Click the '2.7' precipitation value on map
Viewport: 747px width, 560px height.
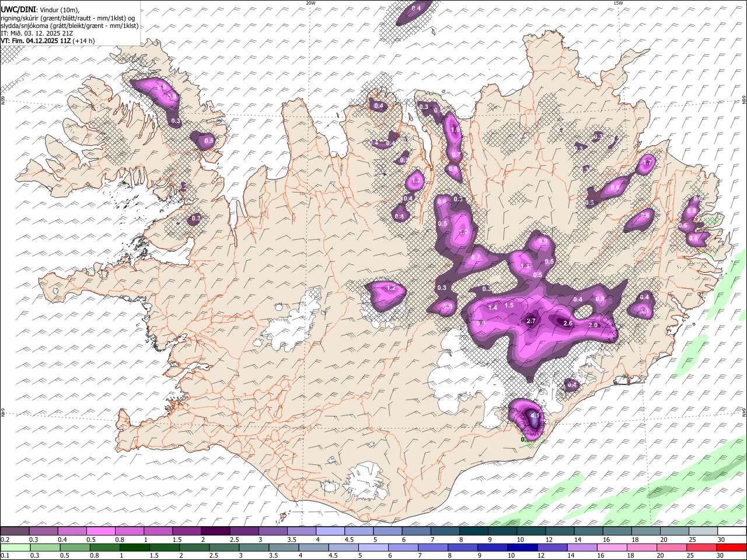pos(531,321)
